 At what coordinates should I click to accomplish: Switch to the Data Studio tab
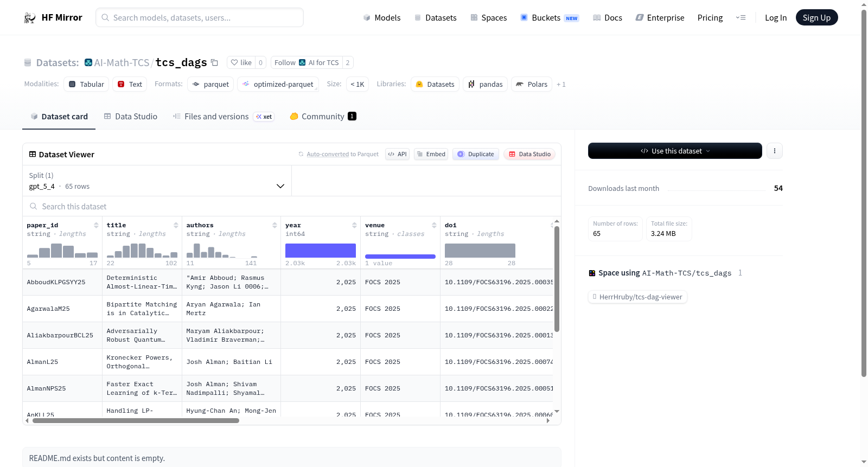(131, 117)
